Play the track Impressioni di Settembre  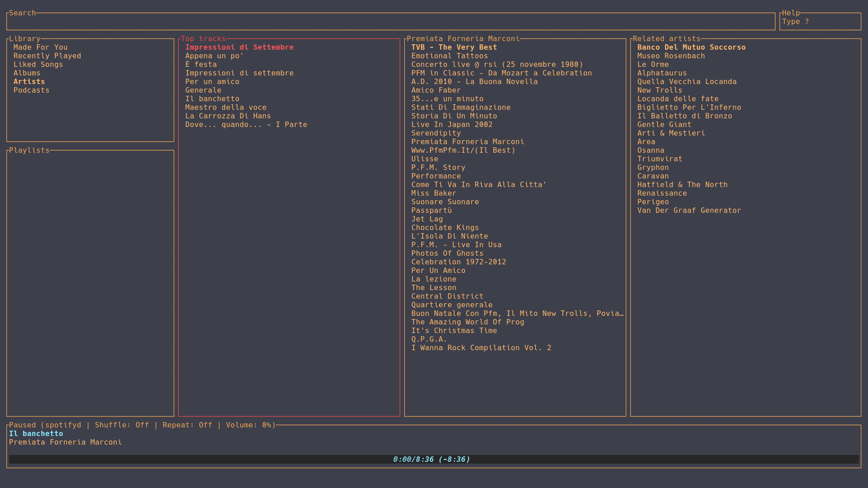[x=239, y=47]
